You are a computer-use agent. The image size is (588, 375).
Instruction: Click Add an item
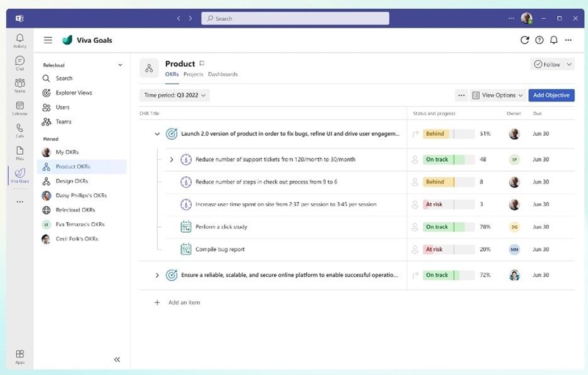point(184,303)
